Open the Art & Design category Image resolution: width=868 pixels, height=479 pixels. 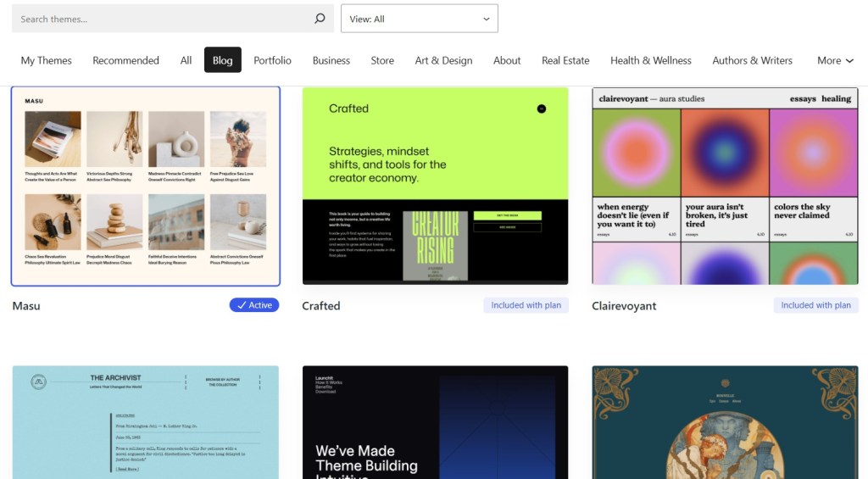[443, 60]
